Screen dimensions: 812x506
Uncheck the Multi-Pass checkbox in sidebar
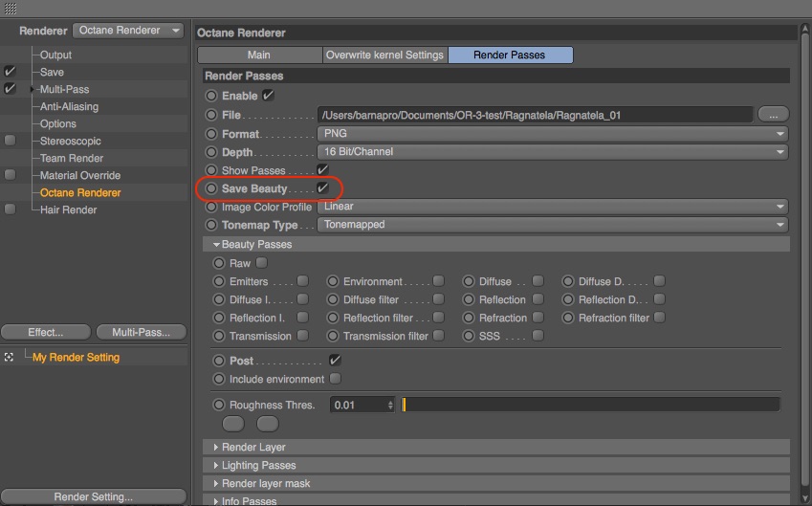click(x=10, y=89)
